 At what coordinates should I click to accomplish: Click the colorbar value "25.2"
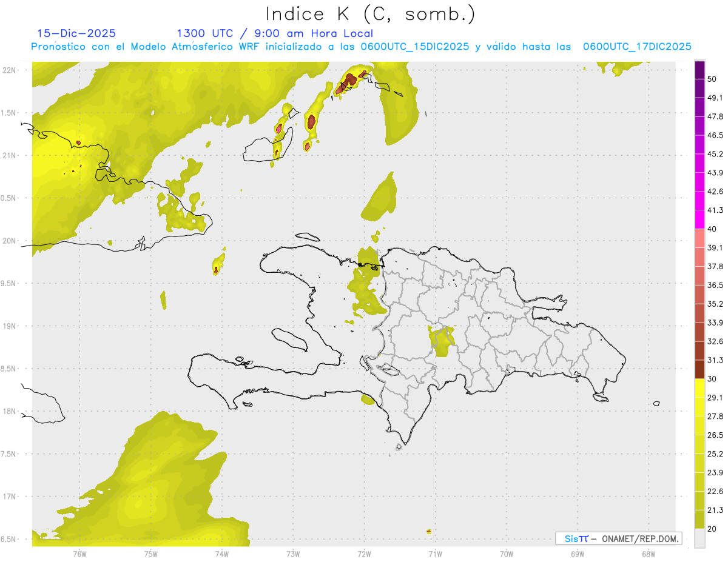(x=715, y=454)
